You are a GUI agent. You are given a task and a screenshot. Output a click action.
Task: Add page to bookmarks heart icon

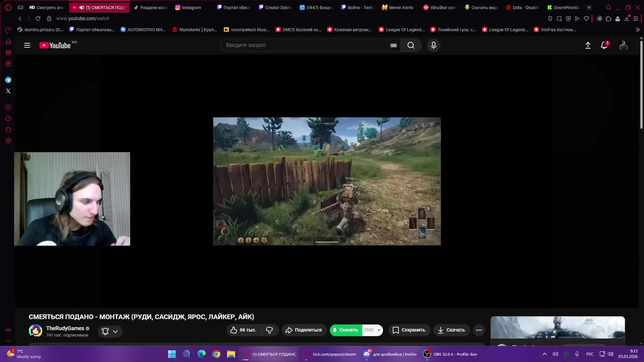click(586, 19)
